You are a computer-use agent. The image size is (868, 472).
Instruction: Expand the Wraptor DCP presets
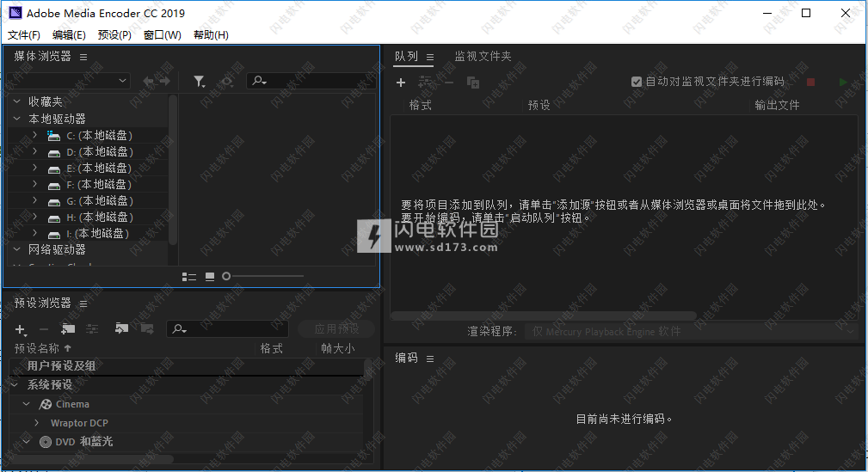[36, 423]
